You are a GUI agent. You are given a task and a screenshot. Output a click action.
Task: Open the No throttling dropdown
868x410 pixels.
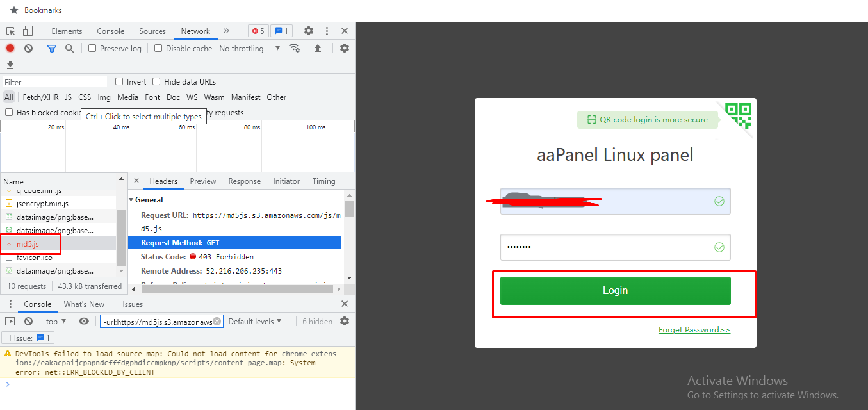pyautogui.click(x=249, y=48)
